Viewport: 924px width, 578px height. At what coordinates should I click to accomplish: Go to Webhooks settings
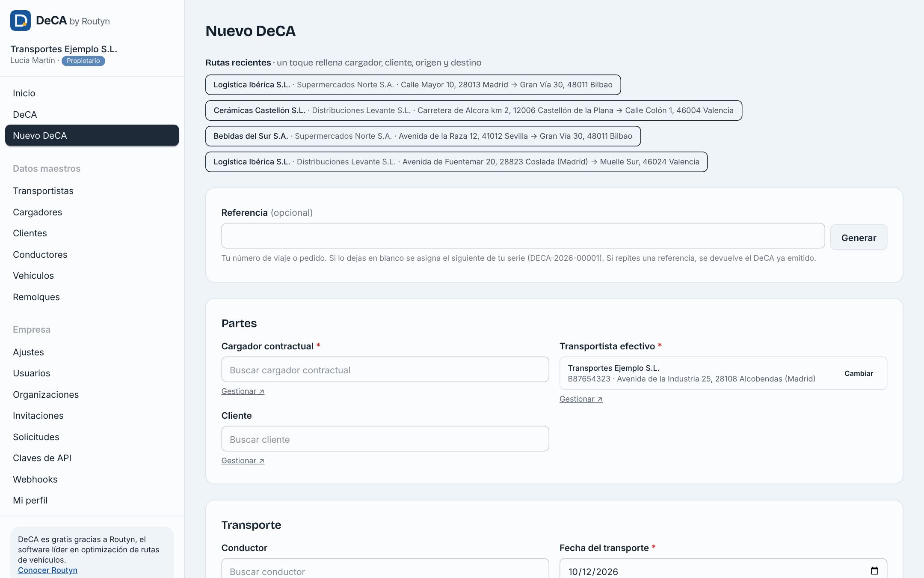(92, 479)
